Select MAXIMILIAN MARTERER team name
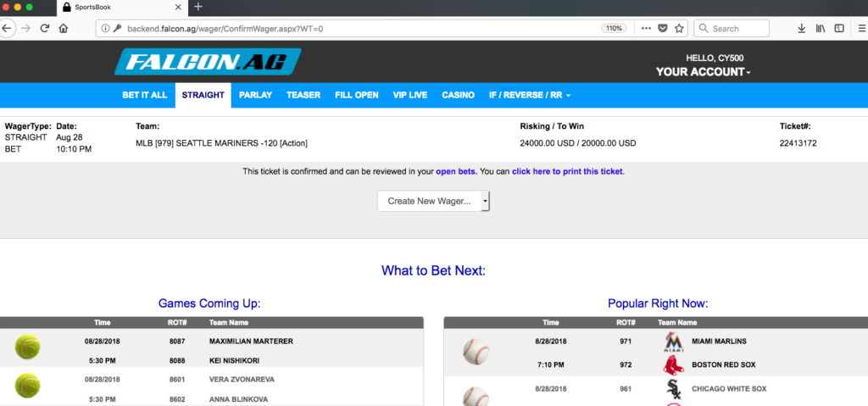Image resolution: width=868 pixels, height=406 pixels. 251,342
